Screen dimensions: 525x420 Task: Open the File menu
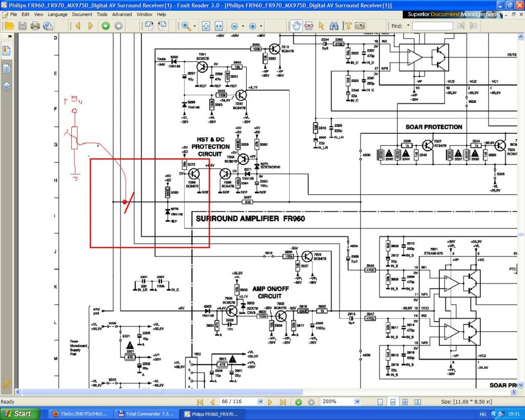(x=14, y=14)
